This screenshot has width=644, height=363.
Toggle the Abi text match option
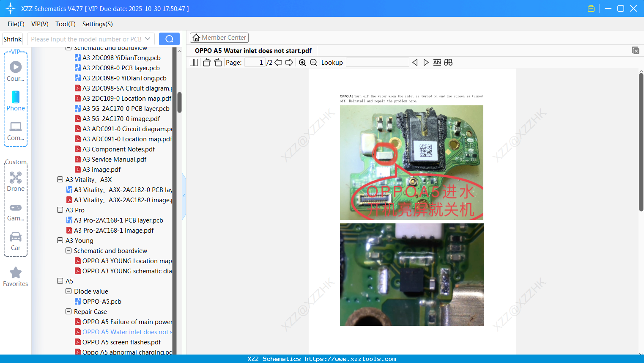click(437, 63)
